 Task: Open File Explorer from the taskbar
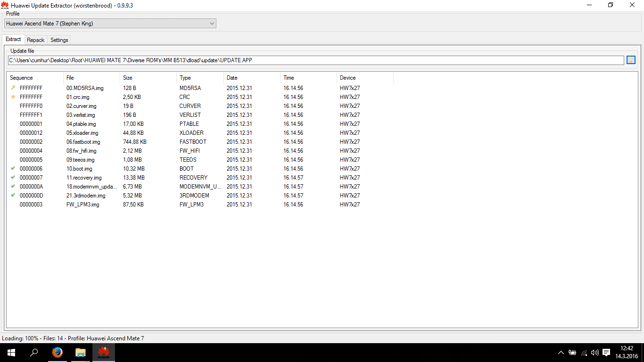tap(81, 353)
